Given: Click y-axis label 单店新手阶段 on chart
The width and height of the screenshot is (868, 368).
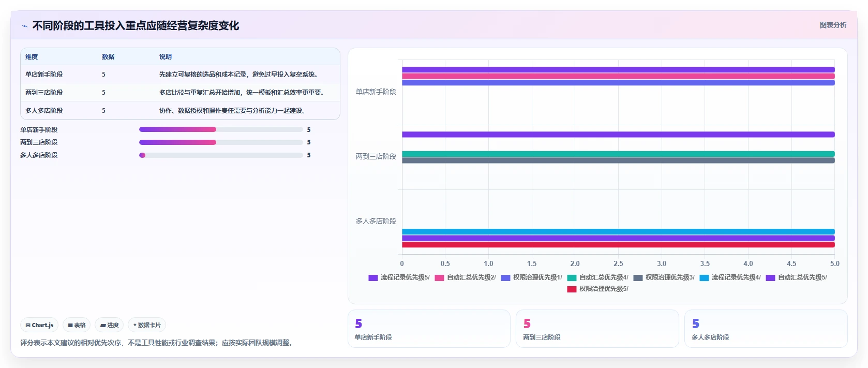Looking at the screenshot, I should point(376,92).
